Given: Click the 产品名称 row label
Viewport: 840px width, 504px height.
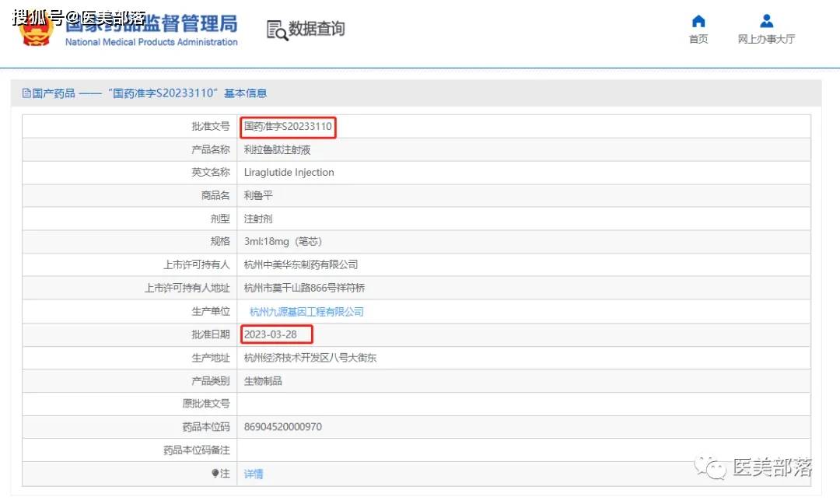Looking at the screenshot, I should (x=211, y=150).
